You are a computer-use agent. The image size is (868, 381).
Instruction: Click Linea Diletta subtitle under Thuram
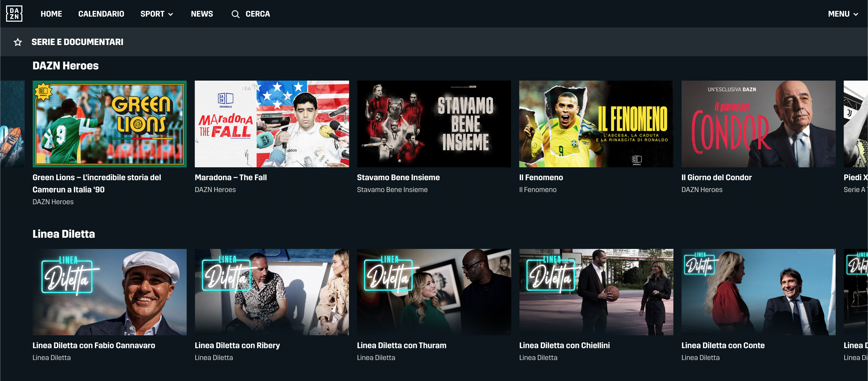tap(376, 358)
